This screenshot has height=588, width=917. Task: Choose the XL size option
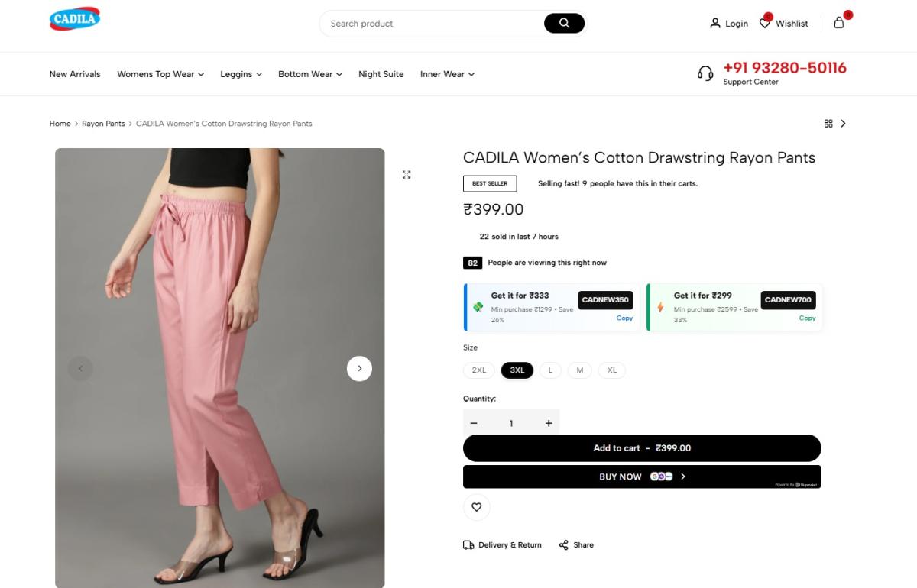tap(612, 370)
